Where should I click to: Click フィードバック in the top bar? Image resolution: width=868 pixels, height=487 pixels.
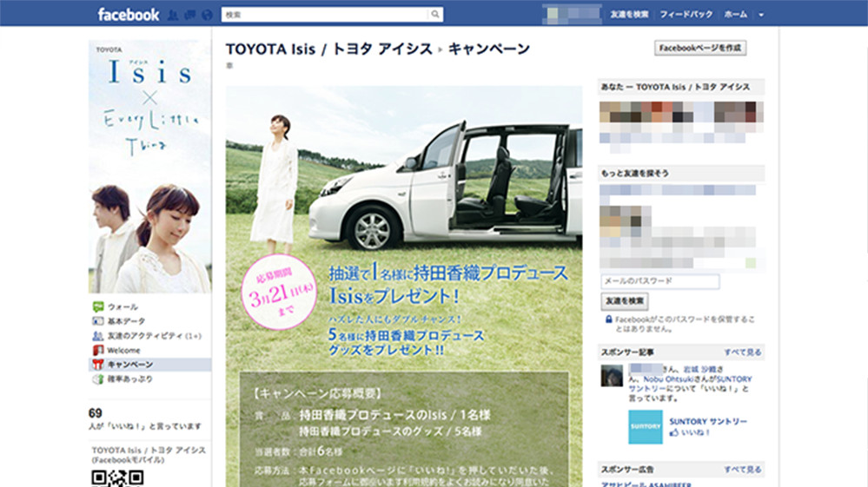(x=686, y=15)
